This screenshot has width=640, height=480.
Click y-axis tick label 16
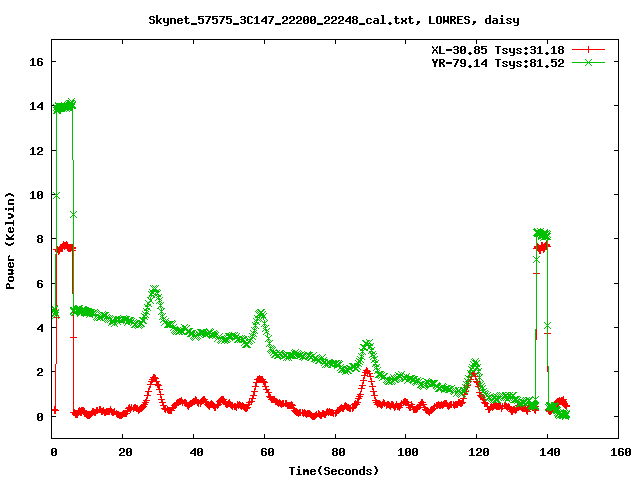(36, 62)
